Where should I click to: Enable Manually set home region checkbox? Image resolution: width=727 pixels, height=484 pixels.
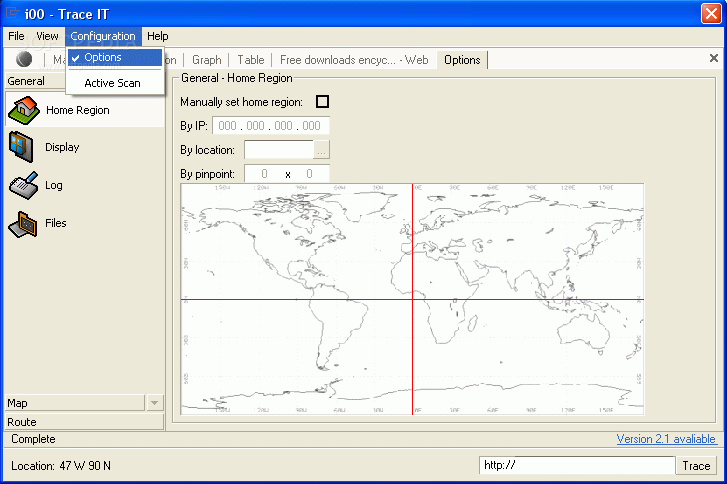(322, 102)
